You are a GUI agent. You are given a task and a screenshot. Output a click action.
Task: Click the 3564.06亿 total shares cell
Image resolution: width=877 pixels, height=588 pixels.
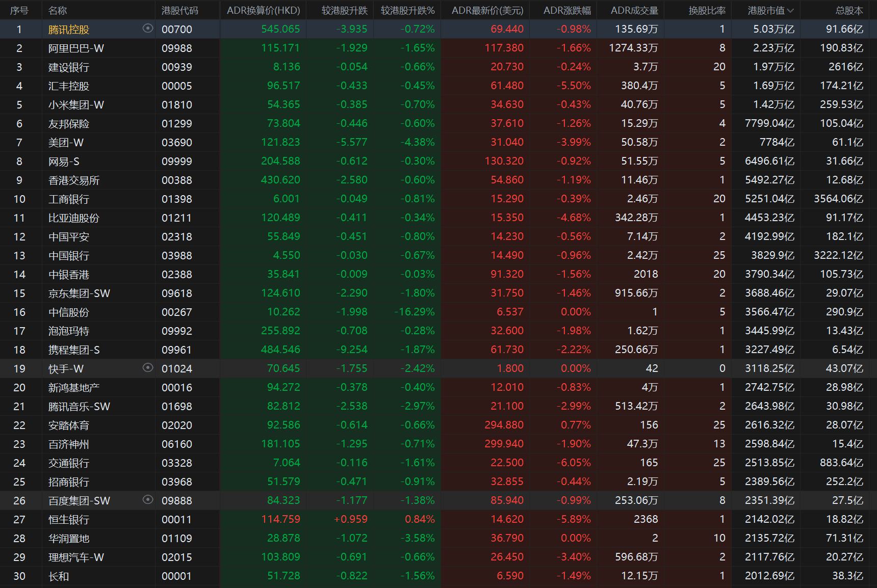[x=838, y=199]
